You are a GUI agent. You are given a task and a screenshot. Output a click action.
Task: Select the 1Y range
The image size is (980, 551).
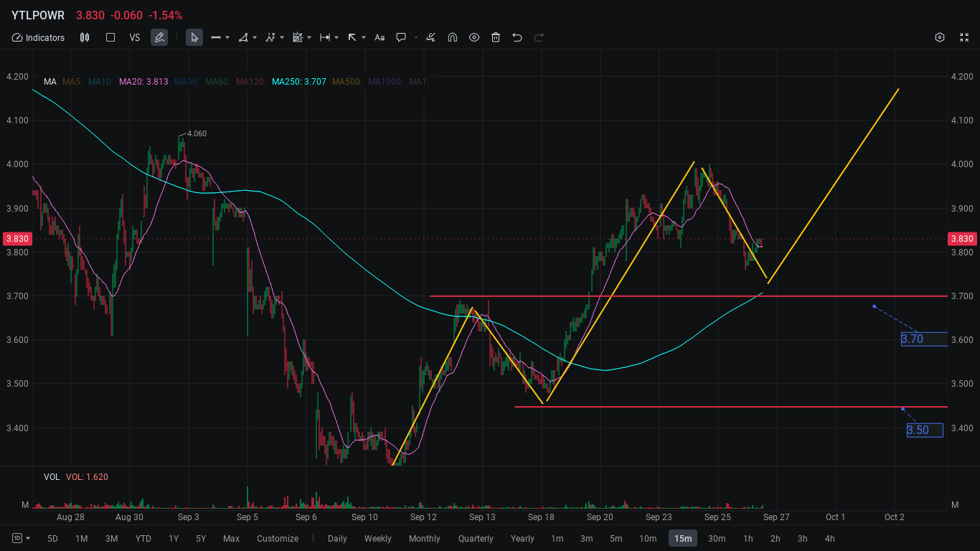[x=174, y=538]
